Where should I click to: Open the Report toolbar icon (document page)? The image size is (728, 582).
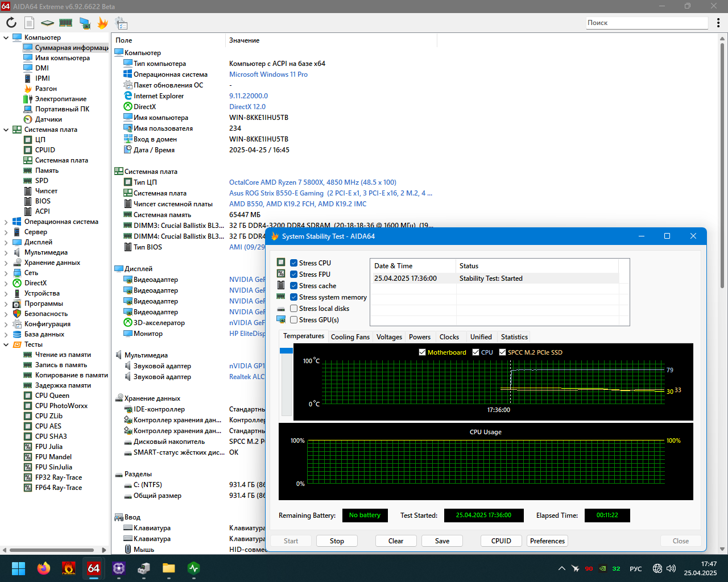click(x=30, y=23)
